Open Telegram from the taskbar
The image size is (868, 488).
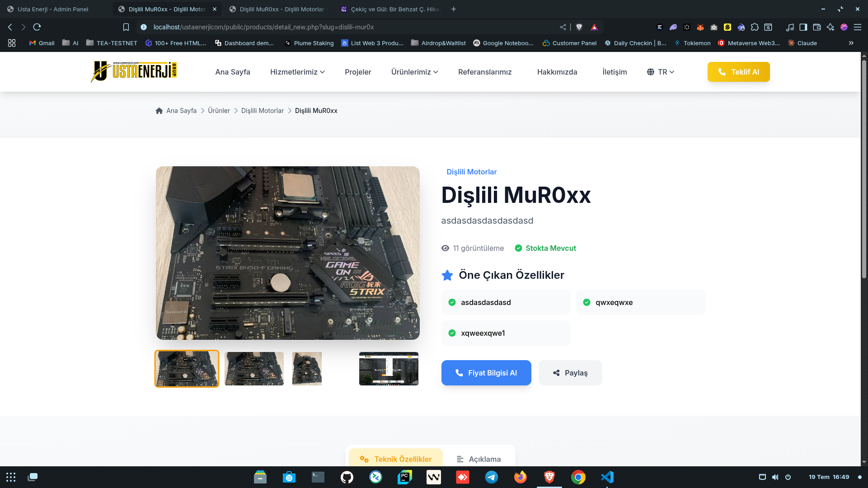pos(491,477)
